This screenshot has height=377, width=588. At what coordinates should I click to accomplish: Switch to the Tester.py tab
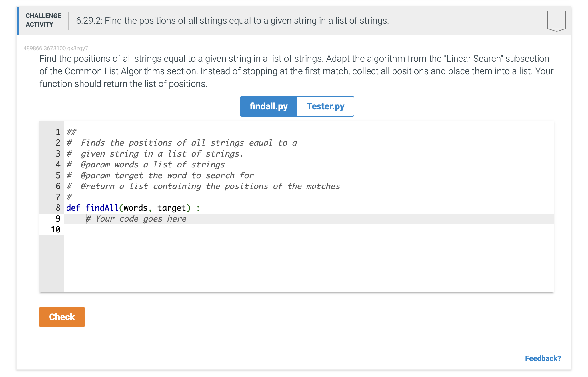click(325, 106)
